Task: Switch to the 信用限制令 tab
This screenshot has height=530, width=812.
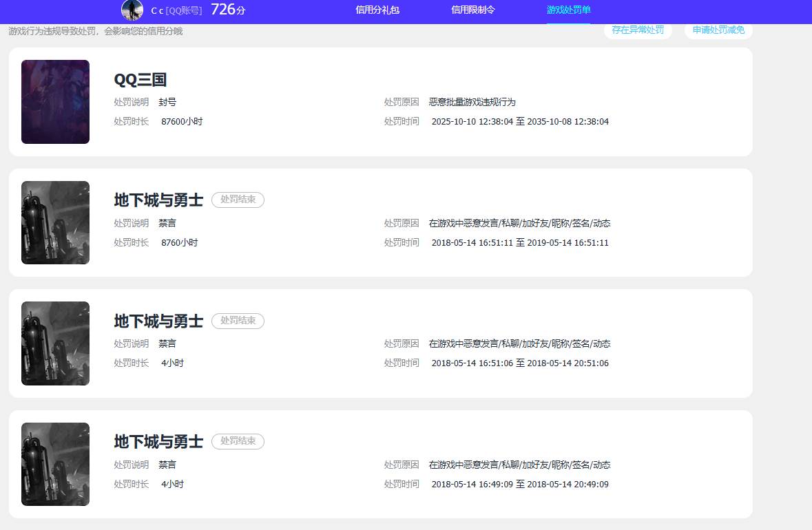Action: 473,10
